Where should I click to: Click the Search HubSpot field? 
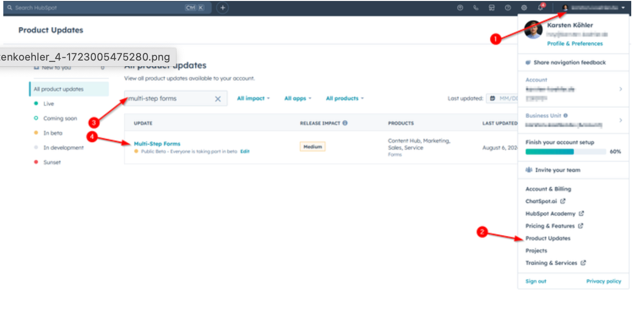(x=95, y=8)
